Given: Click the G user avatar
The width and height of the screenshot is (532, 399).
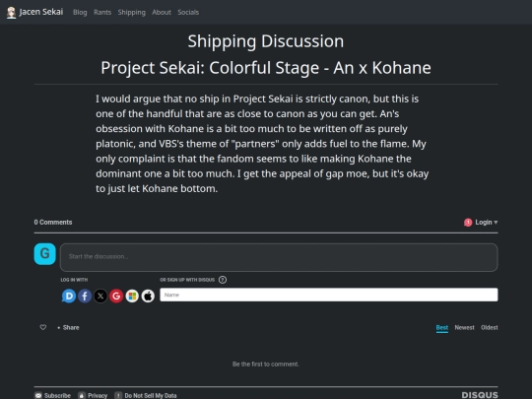Looking at the screenshot, I should [44, 254].
